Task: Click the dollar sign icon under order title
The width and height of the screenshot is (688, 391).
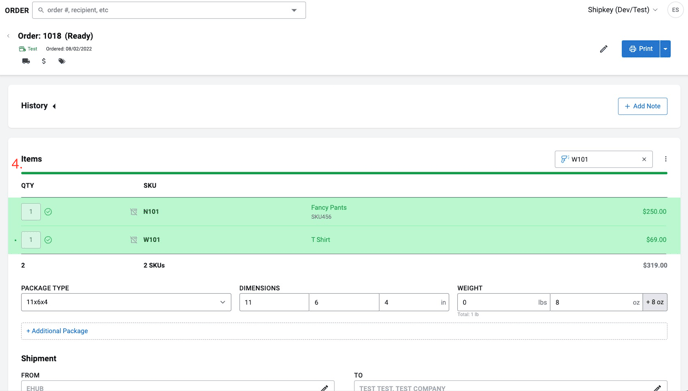Action: [x=43, y=61]
